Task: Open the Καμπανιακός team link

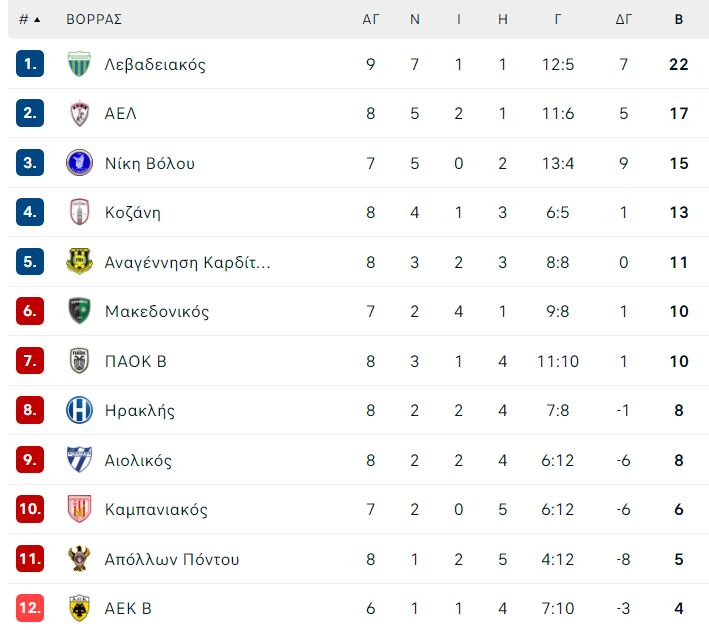Action: click(x=156, y=510)
